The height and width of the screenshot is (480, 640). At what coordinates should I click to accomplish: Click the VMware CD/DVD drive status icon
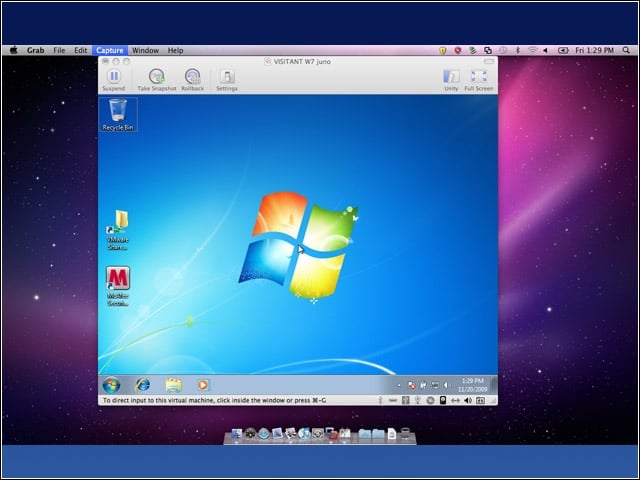pos(431,400)
